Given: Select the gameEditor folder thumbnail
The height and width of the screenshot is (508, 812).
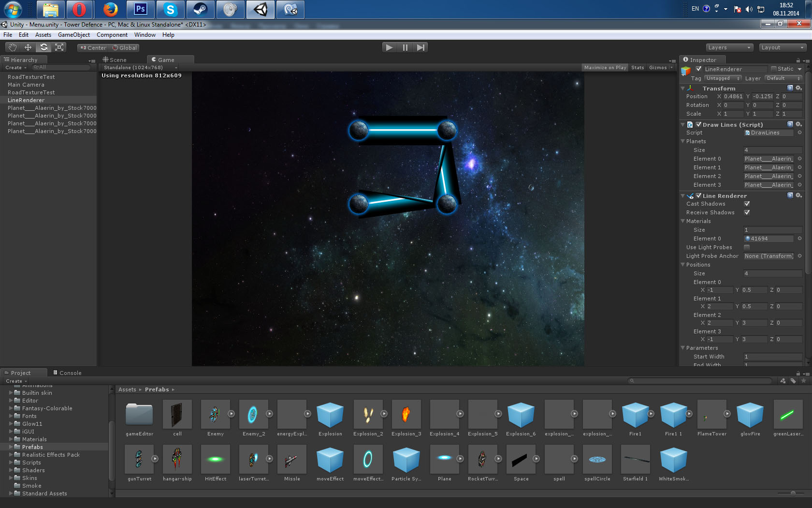Looking at the screenshot, I should (139, 414).
